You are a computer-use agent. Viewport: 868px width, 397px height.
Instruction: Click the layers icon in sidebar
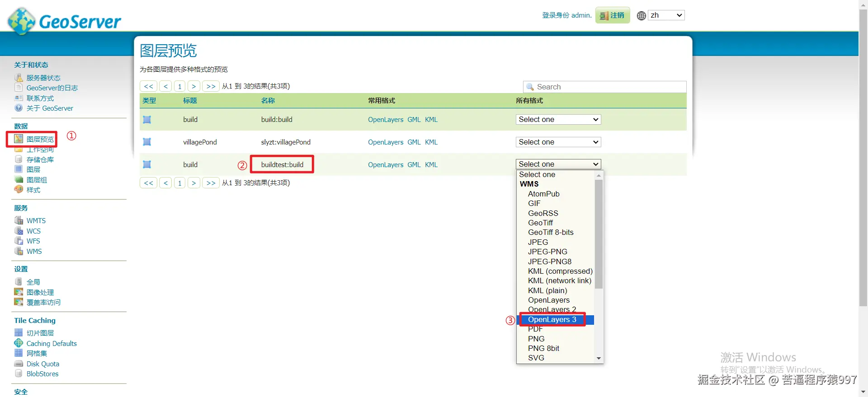[x=19, y=169]
